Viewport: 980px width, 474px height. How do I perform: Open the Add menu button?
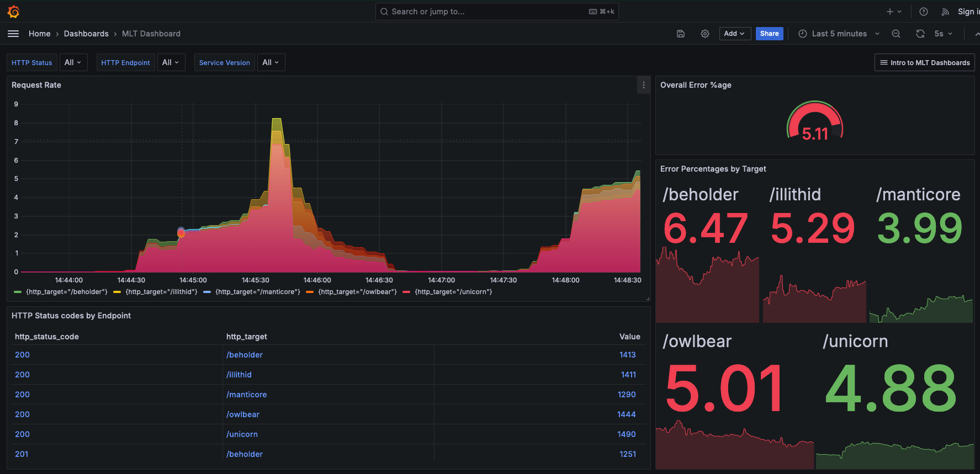pyautogui.click(x=734, y=34)
